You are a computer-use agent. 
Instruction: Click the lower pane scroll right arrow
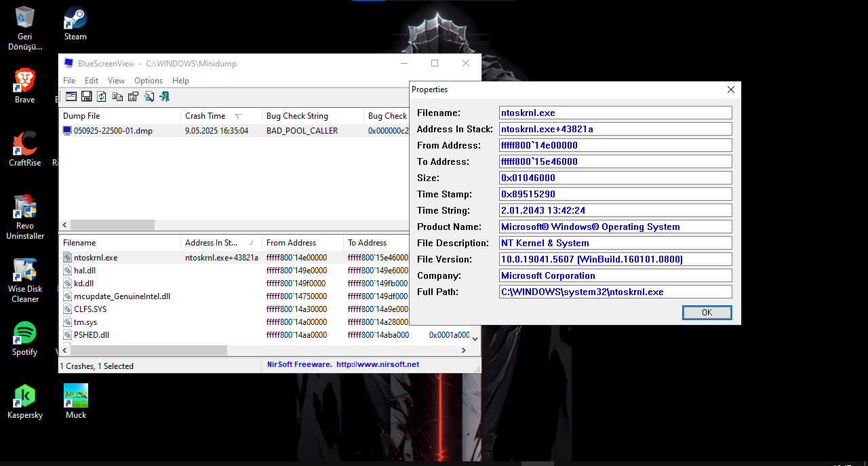point(464,351)
